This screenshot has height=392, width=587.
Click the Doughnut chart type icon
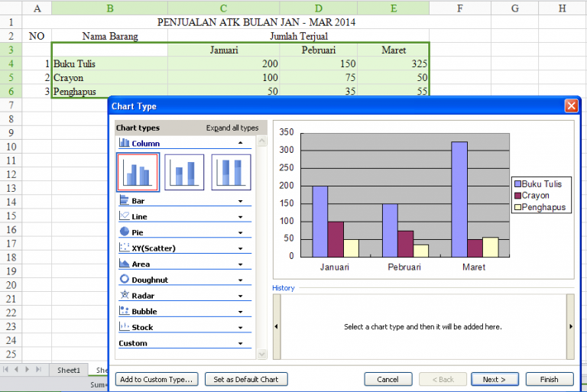pyautogui.click(x=125, y=280)
